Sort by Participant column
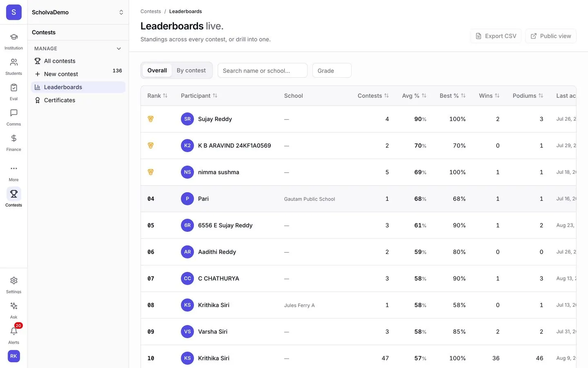 tap(199, 96)
